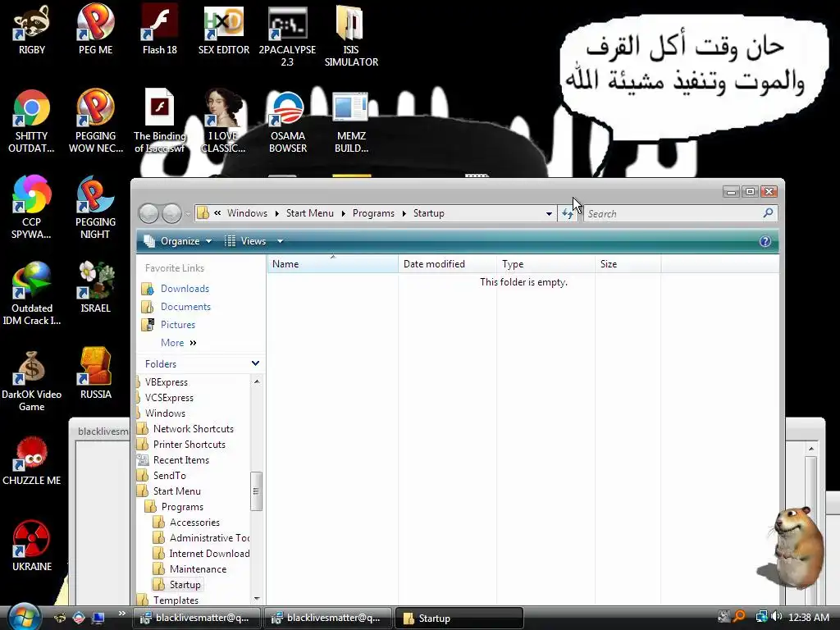
Task: Click the Startup taskbar button
Action: coord(459,619)
